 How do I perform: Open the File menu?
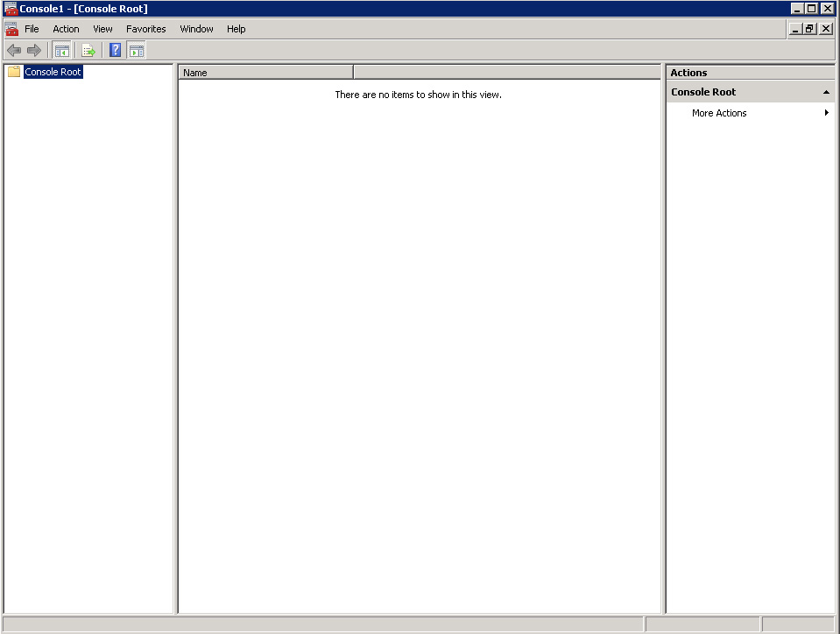[x=32, y=29]
